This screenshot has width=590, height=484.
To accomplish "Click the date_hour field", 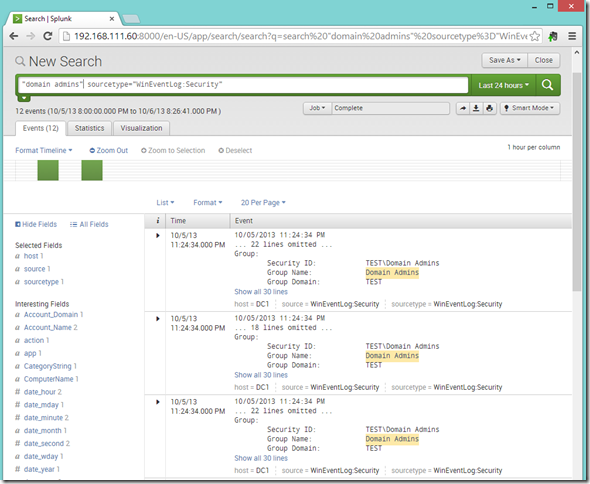I will pyautogui.click(x=40, y=392).
